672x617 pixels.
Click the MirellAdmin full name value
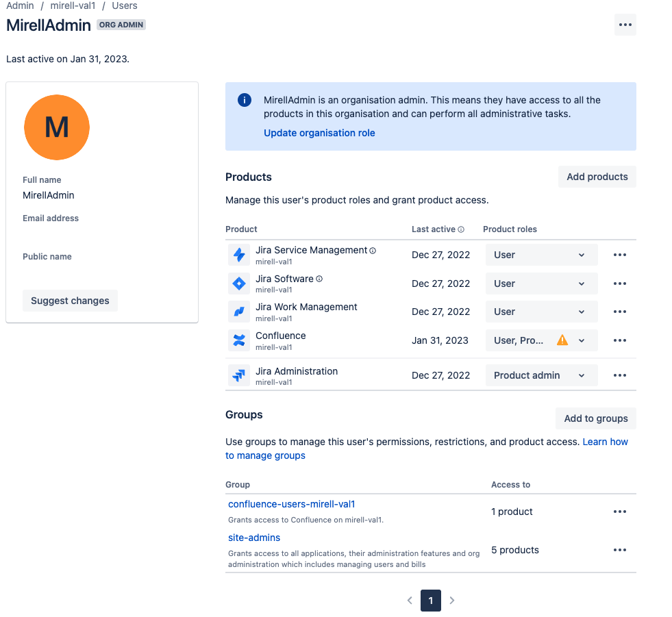pos(49,196)
